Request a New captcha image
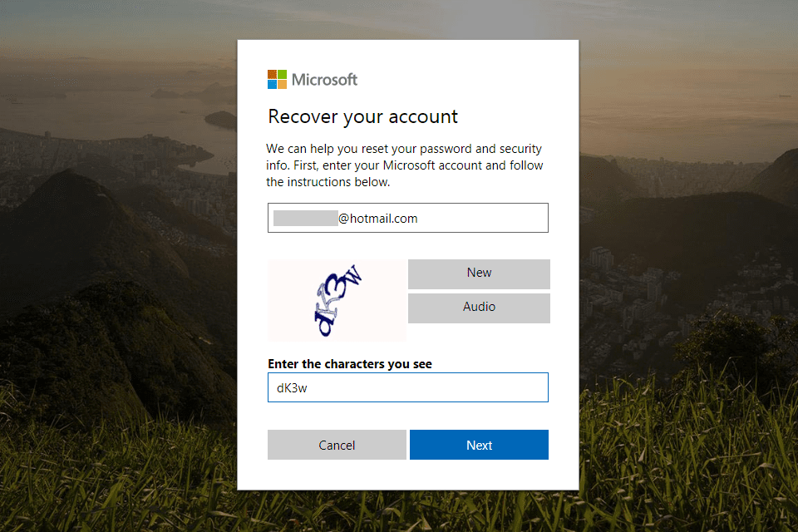Screen dimensions: 798x532 click(479, 273)
